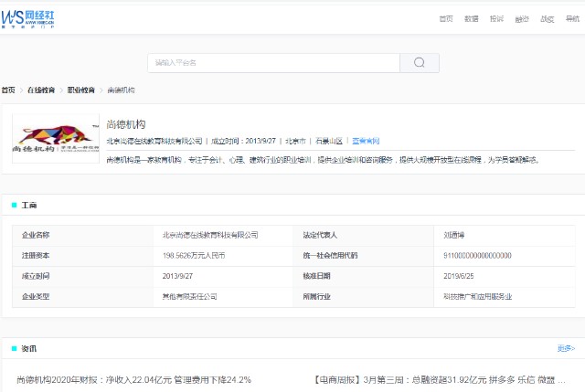The height and width of the screenshot is (392, 585).
Task: Open 导航 in the top navigation
Action: tap(572, 18)
